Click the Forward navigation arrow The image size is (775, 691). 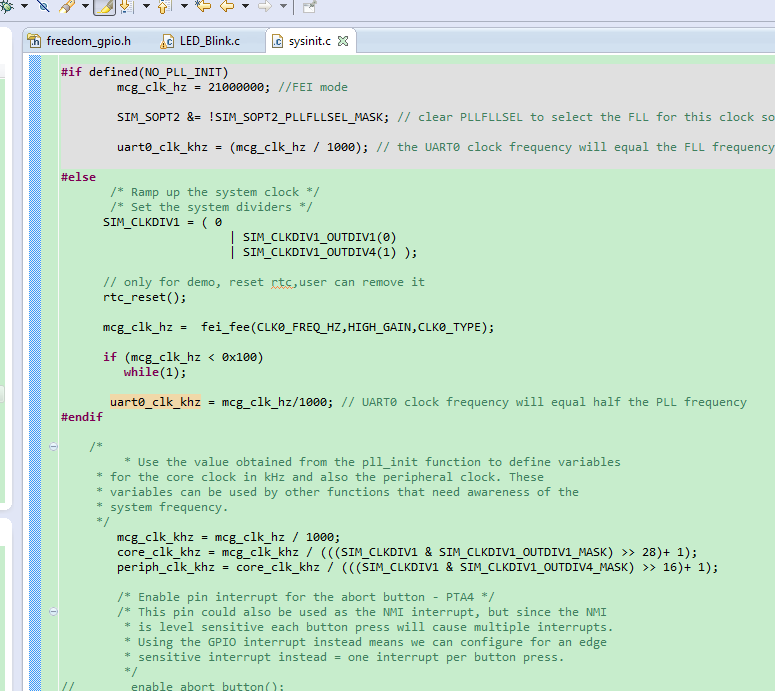(265, 6)
